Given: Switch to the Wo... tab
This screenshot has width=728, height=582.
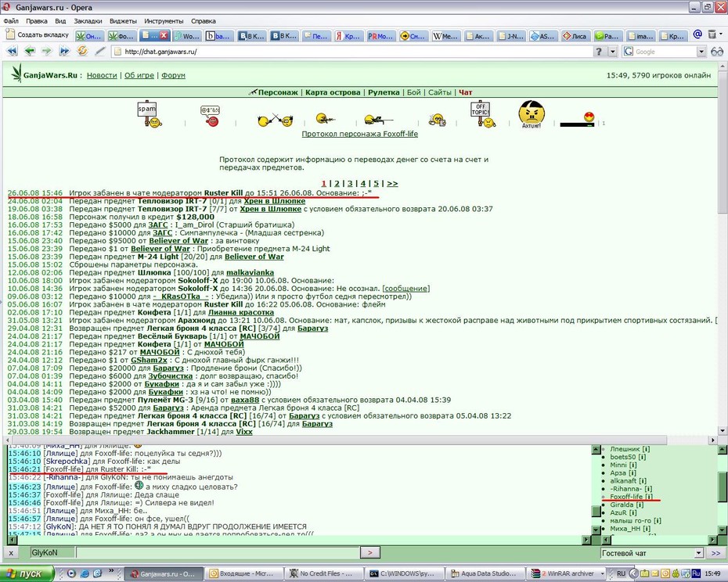Looking at the screenshot, I should coord(186,36).
